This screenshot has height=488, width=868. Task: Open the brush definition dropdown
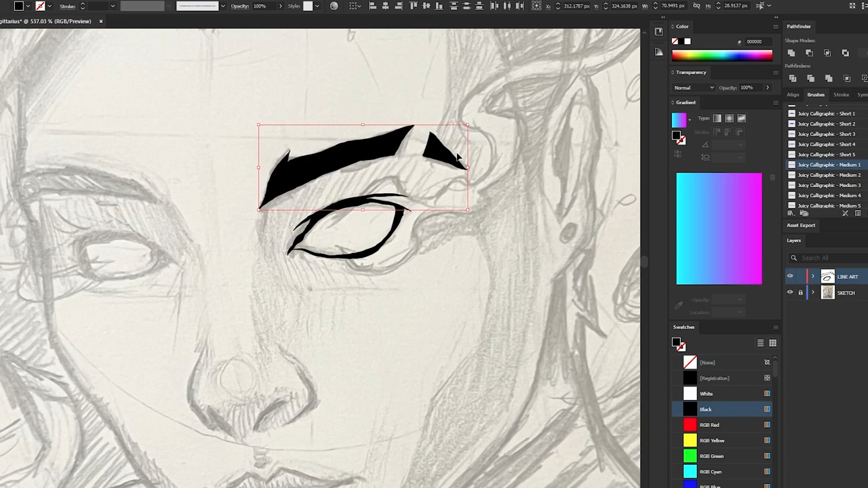pos(222,6)
